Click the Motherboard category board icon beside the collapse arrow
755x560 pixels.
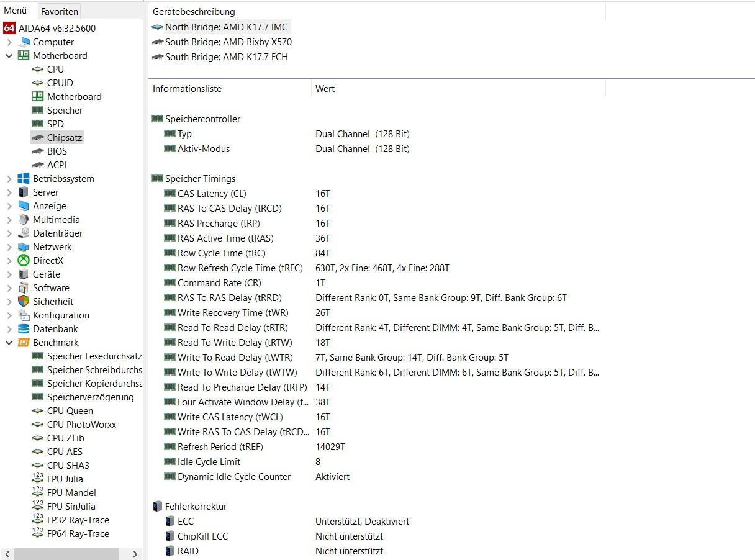[24, 56]
